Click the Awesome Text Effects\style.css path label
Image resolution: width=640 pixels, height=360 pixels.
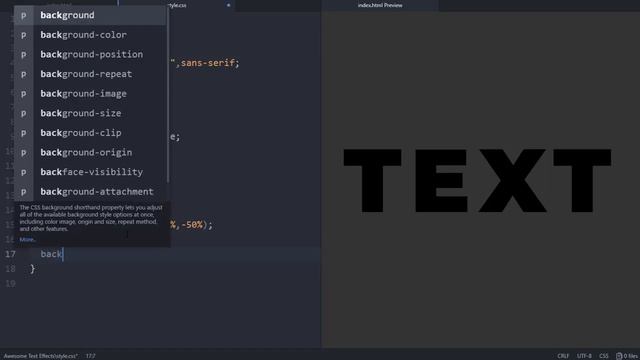click(41, 356)
